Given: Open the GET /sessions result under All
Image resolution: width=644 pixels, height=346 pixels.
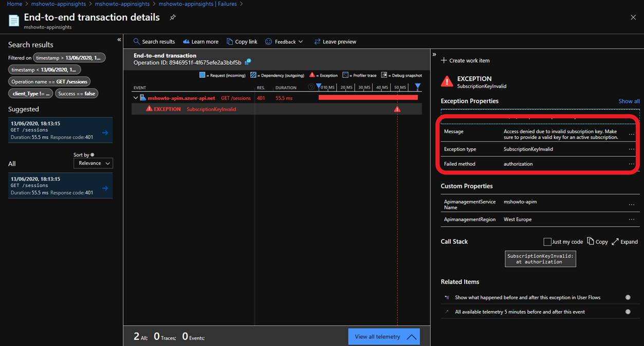Looking at the screenshot, I should click(60, 186).
